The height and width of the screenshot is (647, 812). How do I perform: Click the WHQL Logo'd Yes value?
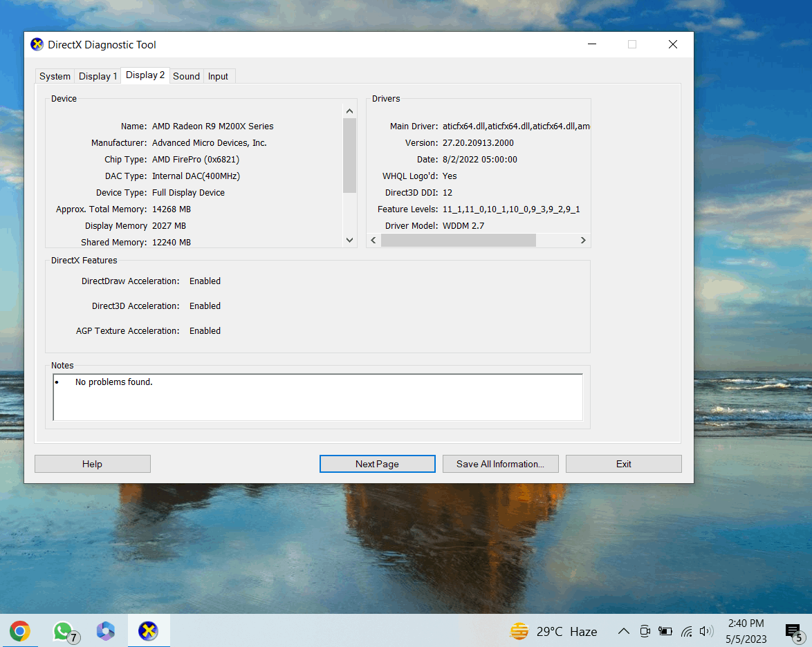pos(450,176)
